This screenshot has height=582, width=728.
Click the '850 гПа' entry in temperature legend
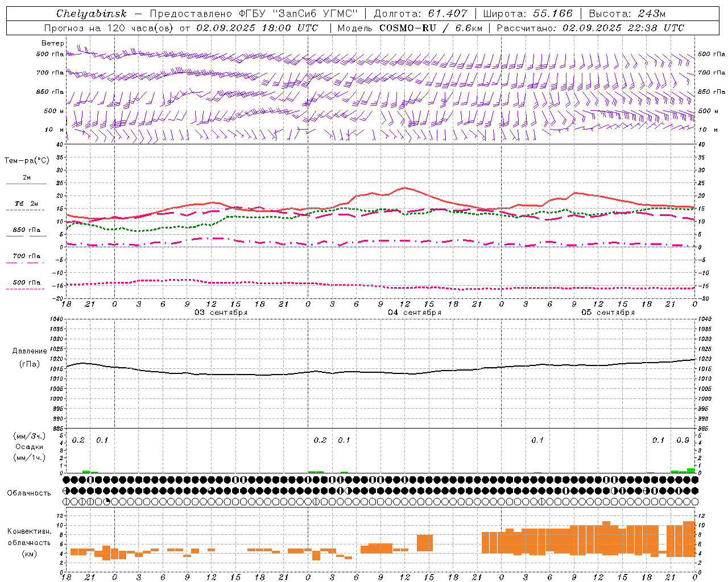pyautogui.click(x=27, y=230)
